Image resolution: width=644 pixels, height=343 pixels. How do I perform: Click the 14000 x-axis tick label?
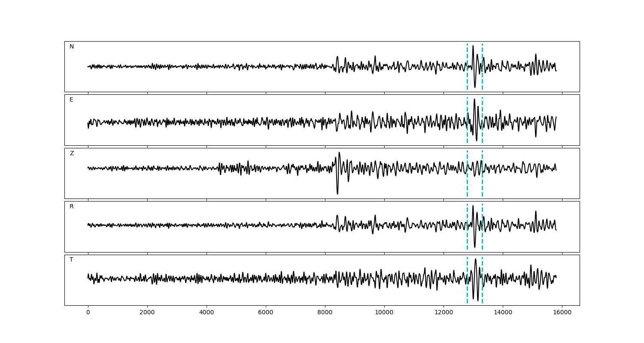[x=503, y=313]
